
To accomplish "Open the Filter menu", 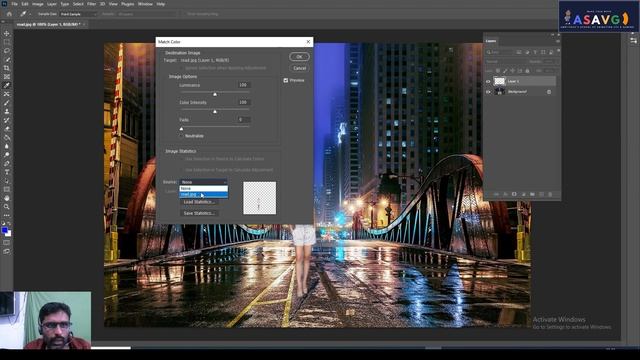I will point(91,4).
